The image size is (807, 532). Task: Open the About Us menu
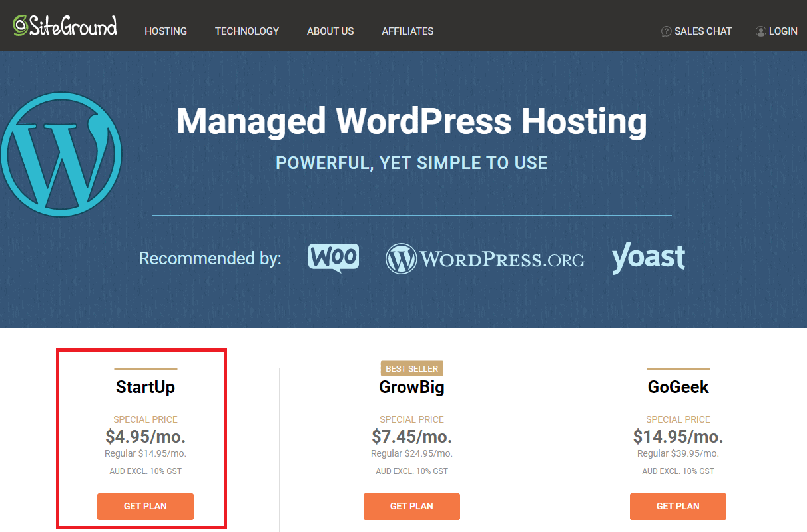coord(330,31)
